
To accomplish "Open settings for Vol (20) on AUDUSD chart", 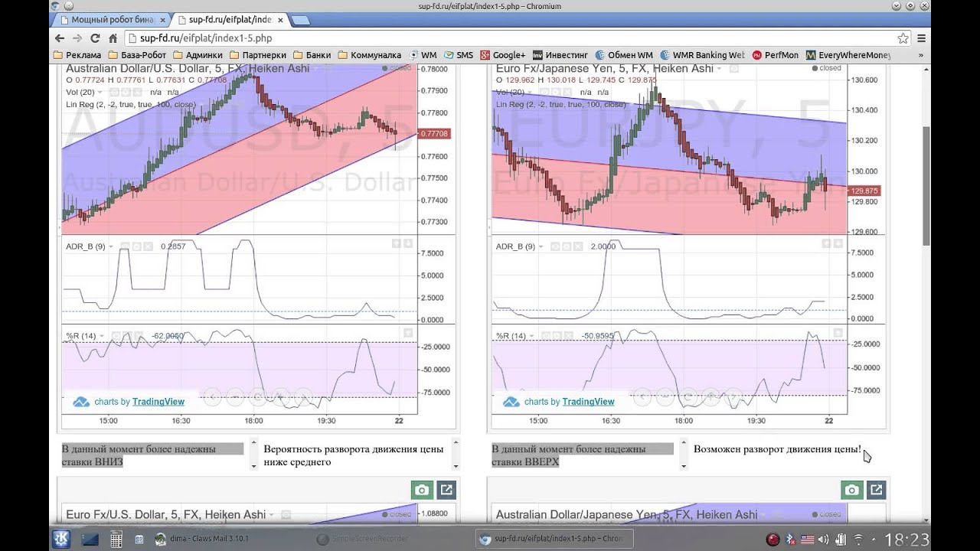I will [x=126, y=92].
